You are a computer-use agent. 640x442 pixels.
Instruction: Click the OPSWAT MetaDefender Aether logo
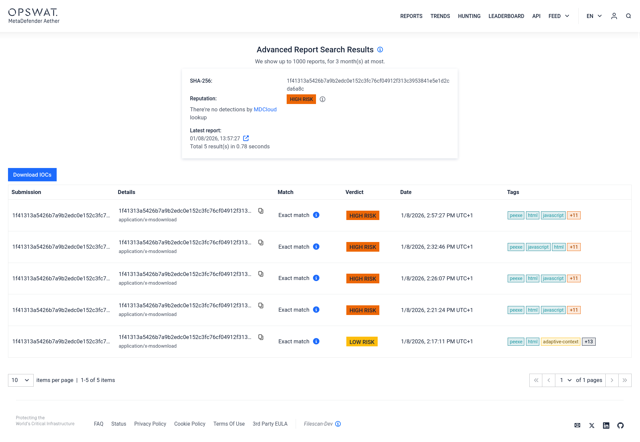pos(34,16)
